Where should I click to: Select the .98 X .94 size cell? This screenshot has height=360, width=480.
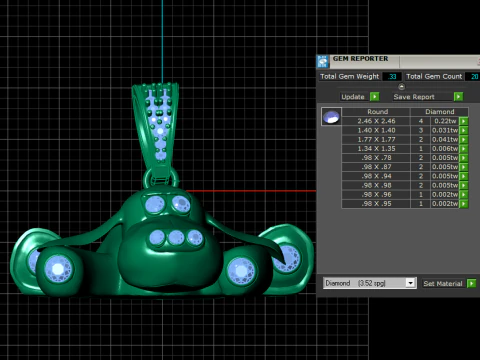pos(376,176)
